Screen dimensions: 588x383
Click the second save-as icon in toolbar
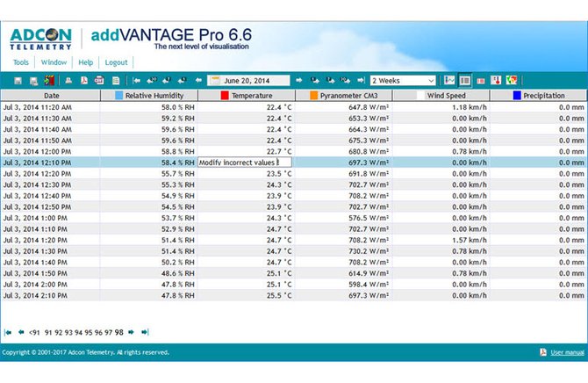[33, 81]
